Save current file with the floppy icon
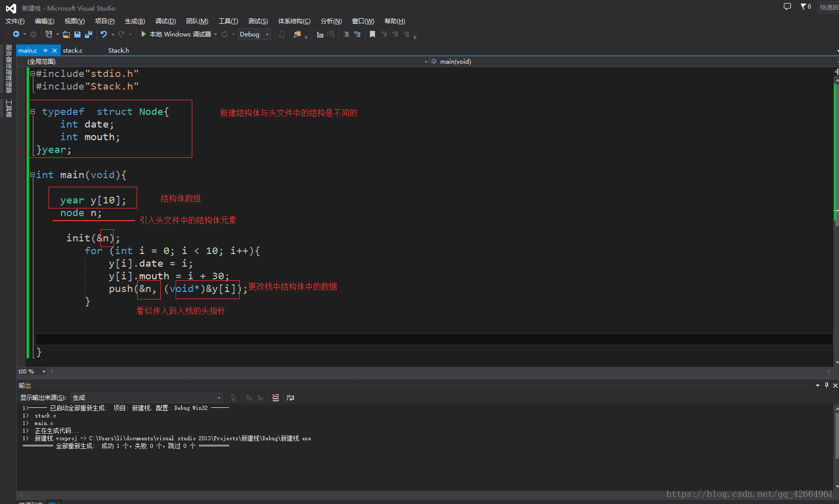The image size is (839, 504). [77, 34]
